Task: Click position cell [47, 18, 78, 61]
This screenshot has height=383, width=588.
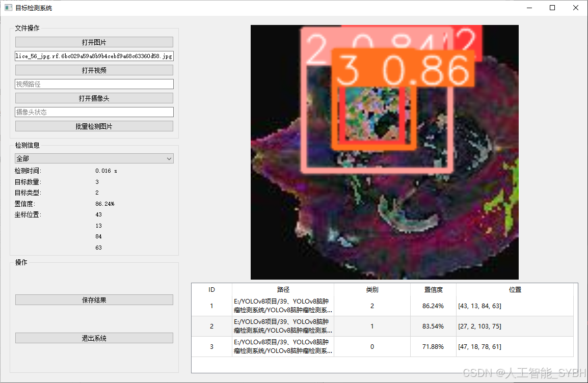Action: (x=515, y=346)
